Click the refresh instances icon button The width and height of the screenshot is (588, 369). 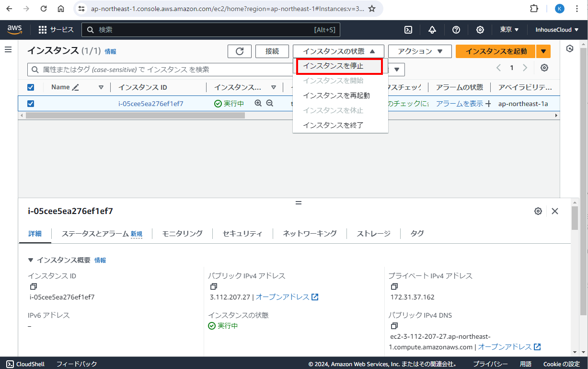tap(240, 51)
